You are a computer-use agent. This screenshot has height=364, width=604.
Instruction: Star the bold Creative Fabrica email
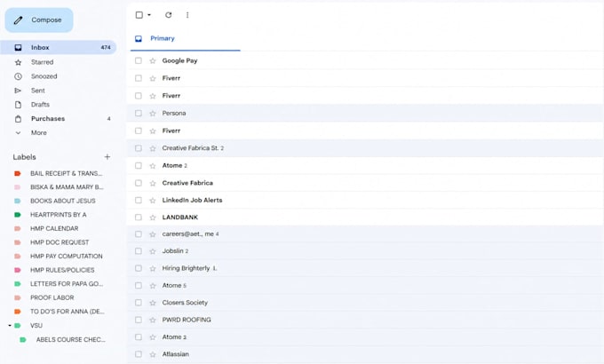pyautogui.click(x=153, y=184)
